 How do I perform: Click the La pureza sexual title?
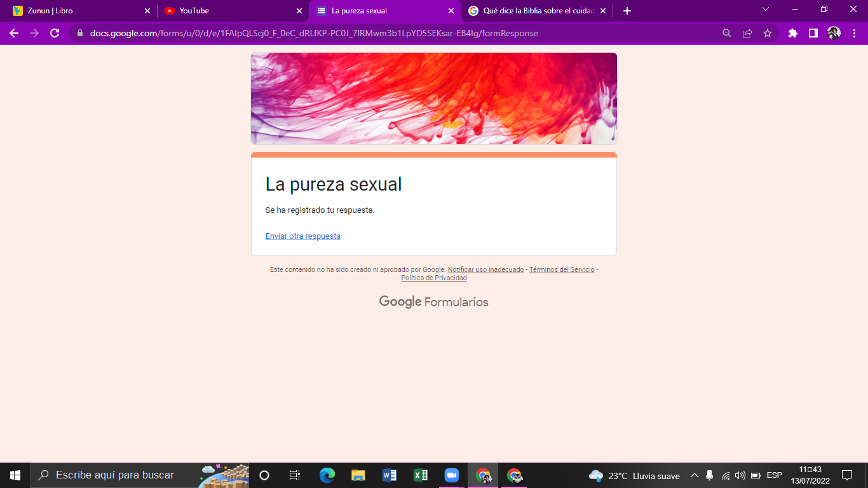pyautogui.click(x=334, y=184)
